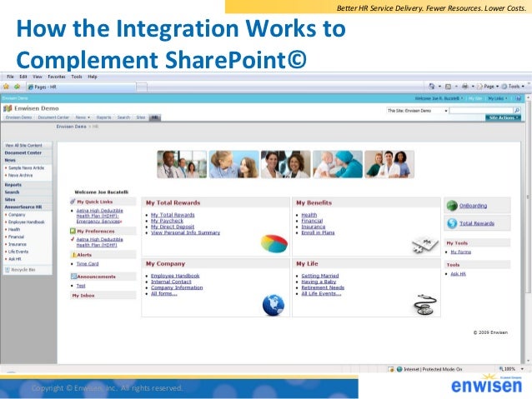
Task: Click the Onboarding green globe icon
Action: (452, 206)
